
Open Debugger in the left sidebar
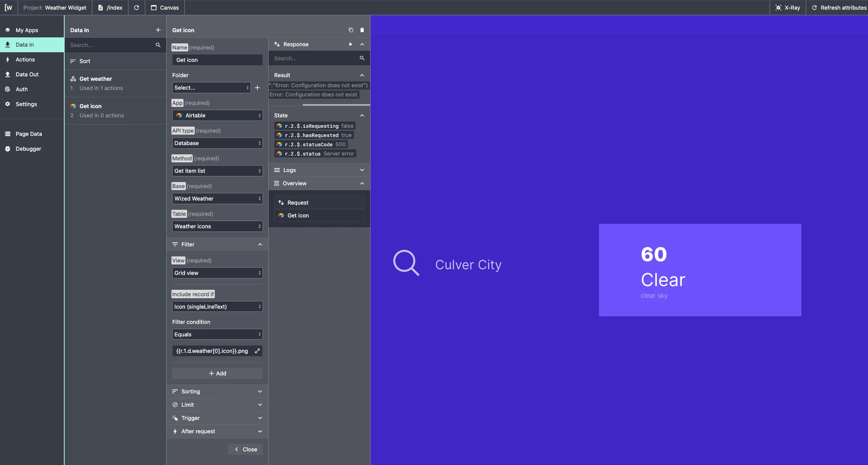coord(28,149)
